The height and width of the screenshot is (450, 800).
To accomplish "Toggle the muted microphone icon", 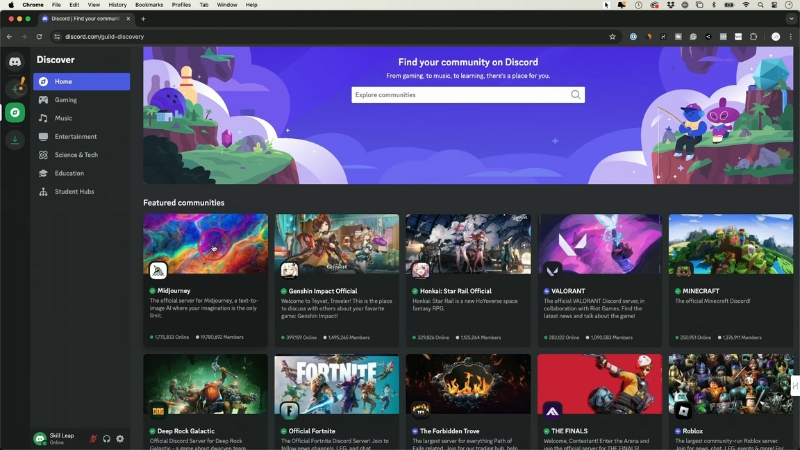I will tap(92, 438).
